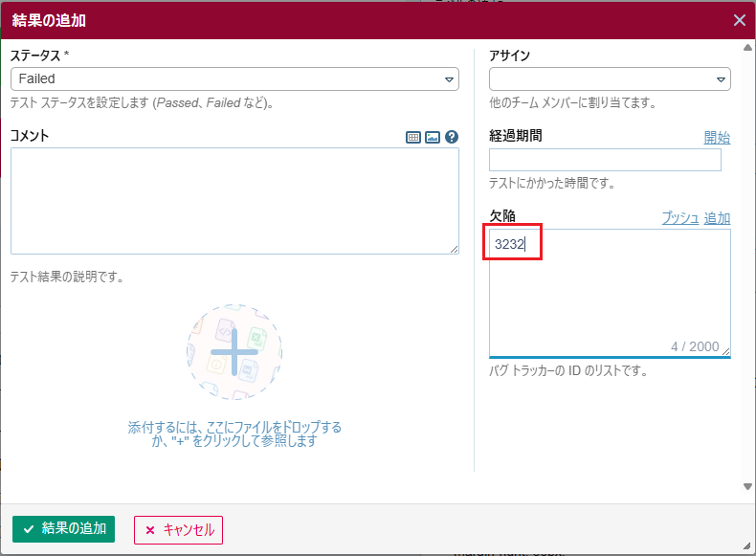Click the file drop instruction text
This screenshot has width=756, height=556.
234,434
